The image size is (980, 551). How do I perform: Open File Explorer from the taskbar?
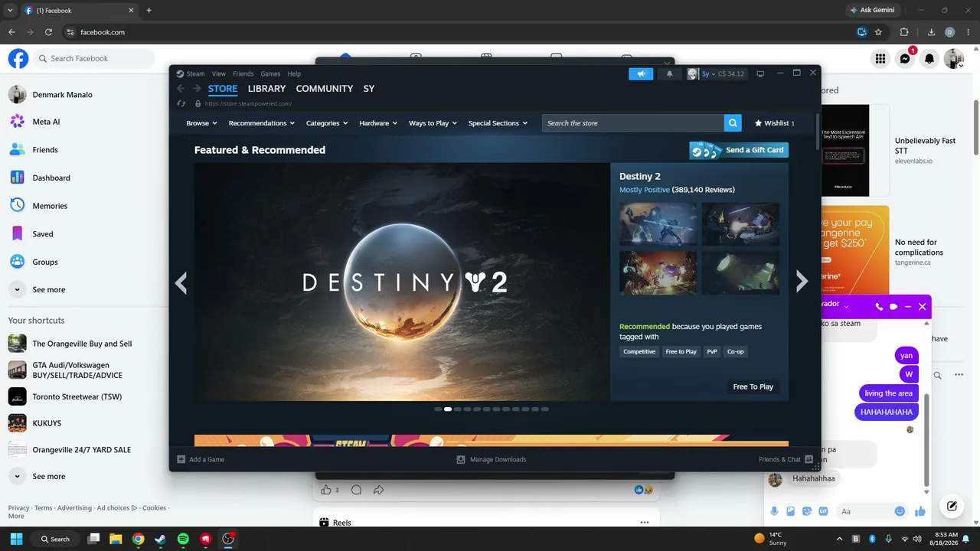tap(116, 539)
